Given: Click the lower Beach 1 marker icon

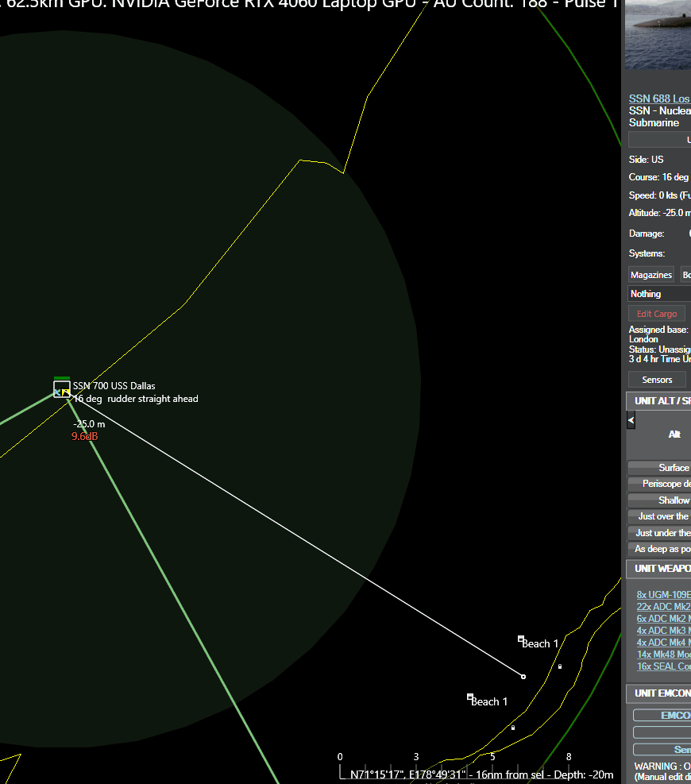Looking at the screenshot, I should click(x=470, y=697).
